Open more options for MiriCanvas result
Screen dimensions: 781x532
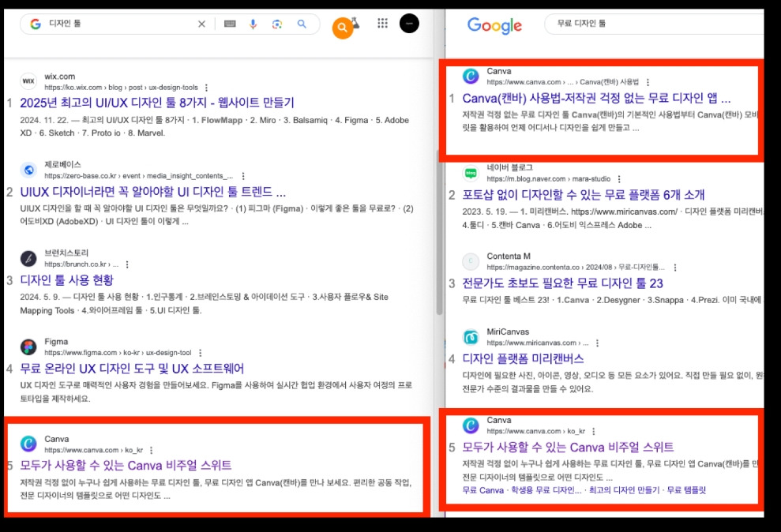[x=597, y=343]
